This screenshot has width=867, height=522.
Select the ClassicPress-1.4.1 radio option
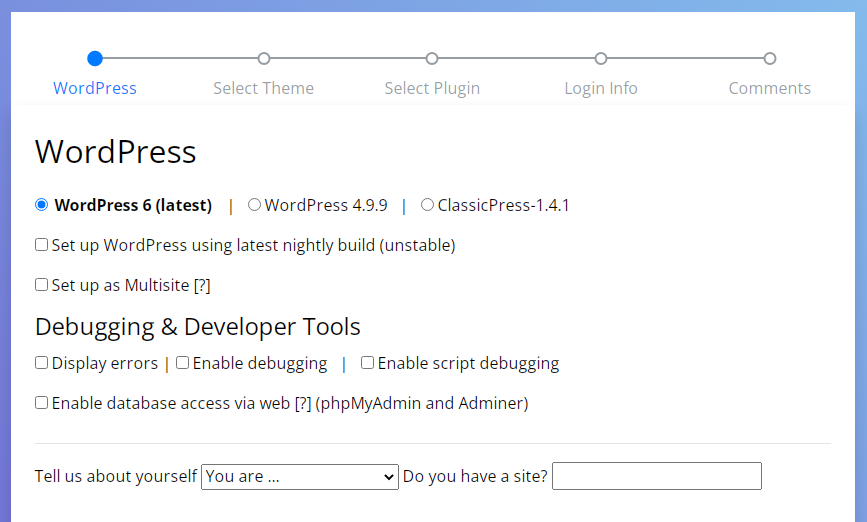pyautogui.click(x=427, y=205)
